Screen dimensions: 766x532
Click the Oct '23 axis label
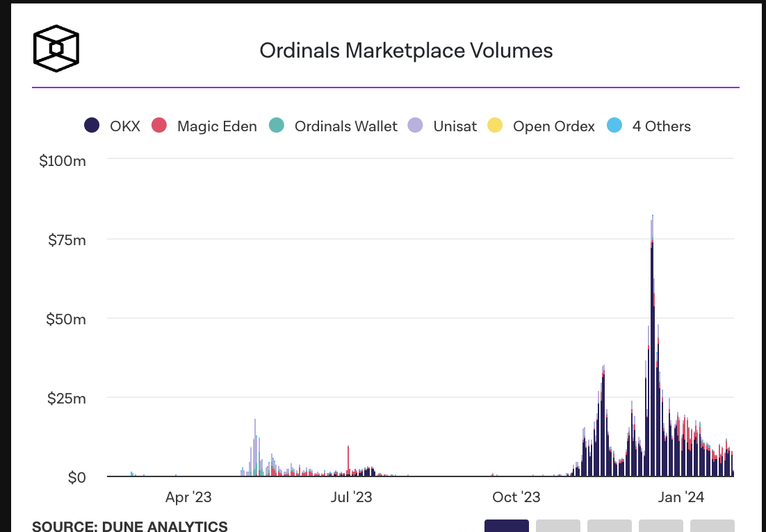pyautogui.click(x=516, y=497)
